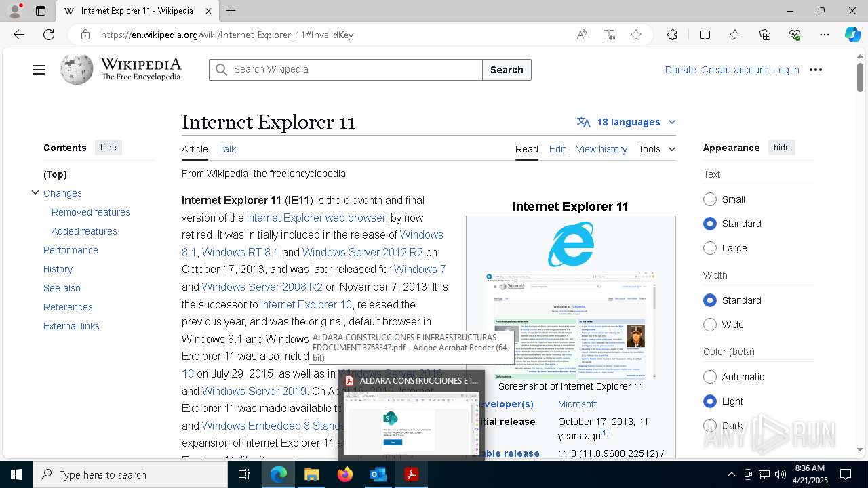Open Wikipedia personal tools ellipsis
868x488 pixels.
click(816, 70)
